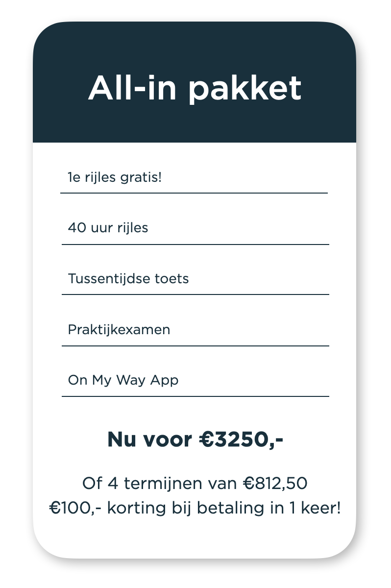The image size is (391, 588).
Task: Click the "€100,- korting" discount line
Action: pyautogui.click(x=195, y=508)
